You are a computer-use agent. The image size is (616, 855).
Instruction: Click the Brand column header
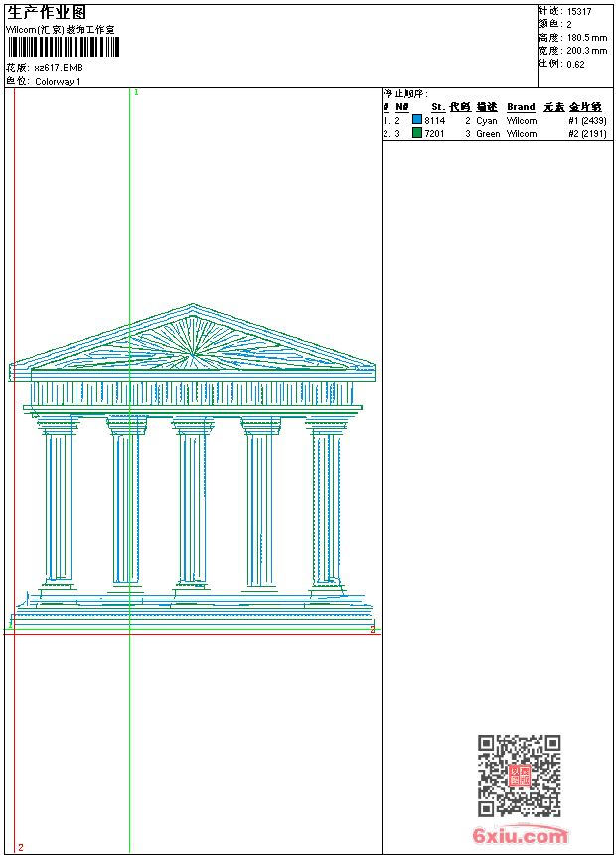click(x=521, y=107)
